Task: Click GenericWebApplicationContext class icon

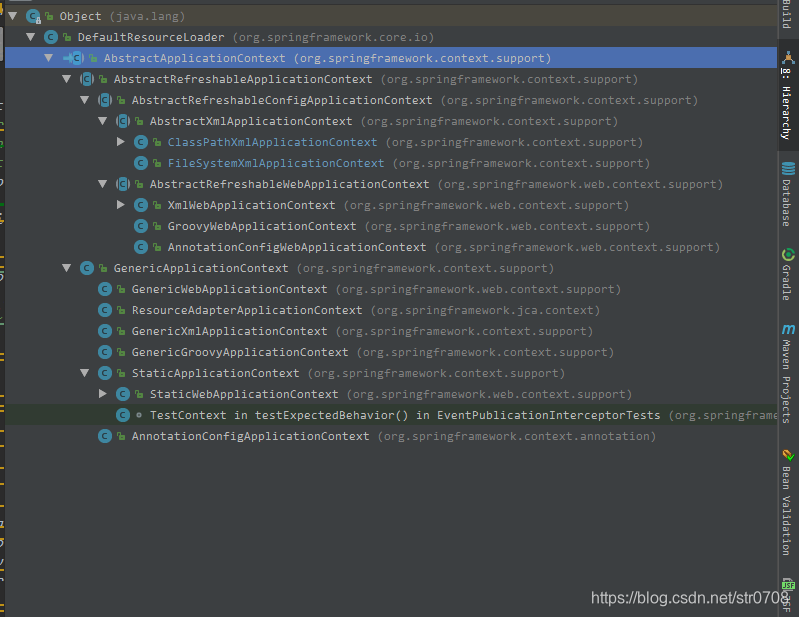Action: [105, 289]
